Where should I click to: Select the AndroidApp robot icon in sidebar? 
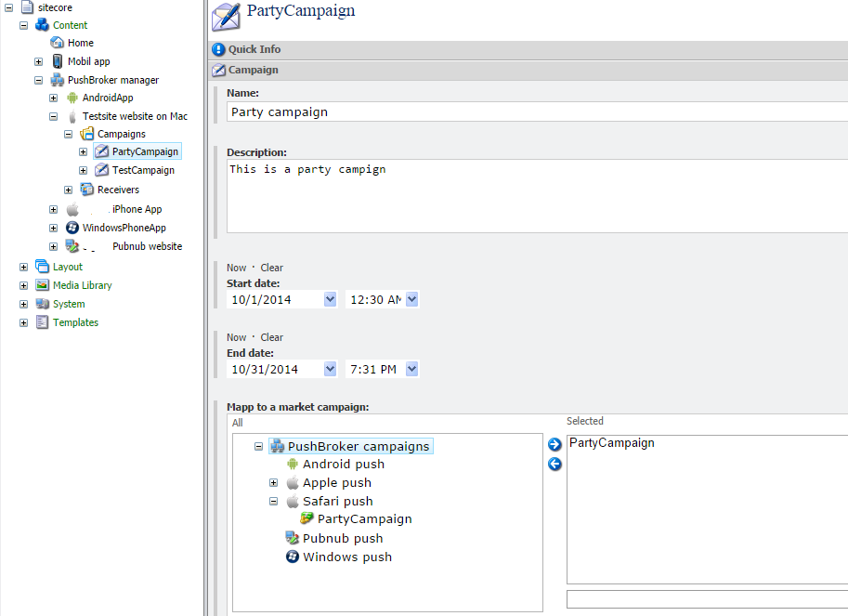coord(72,98)
